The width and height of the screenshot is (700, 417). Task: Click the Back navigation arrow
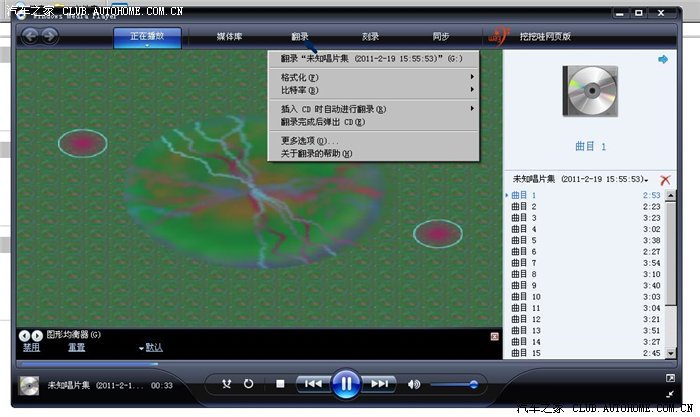[30, 36]
